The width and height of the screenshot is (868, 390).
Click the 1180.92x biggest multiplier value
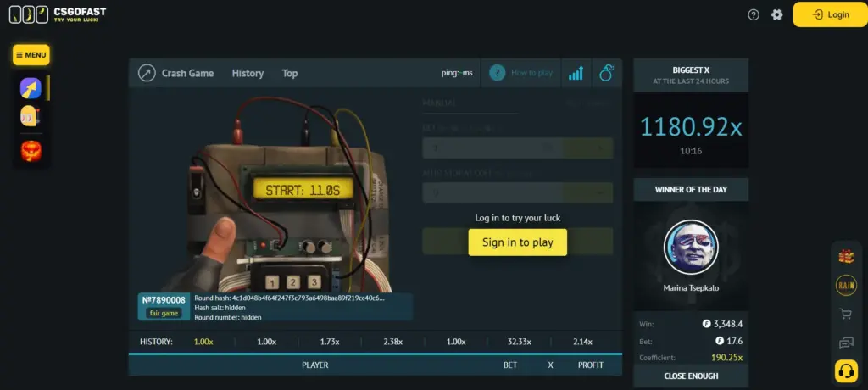point(691,127)
